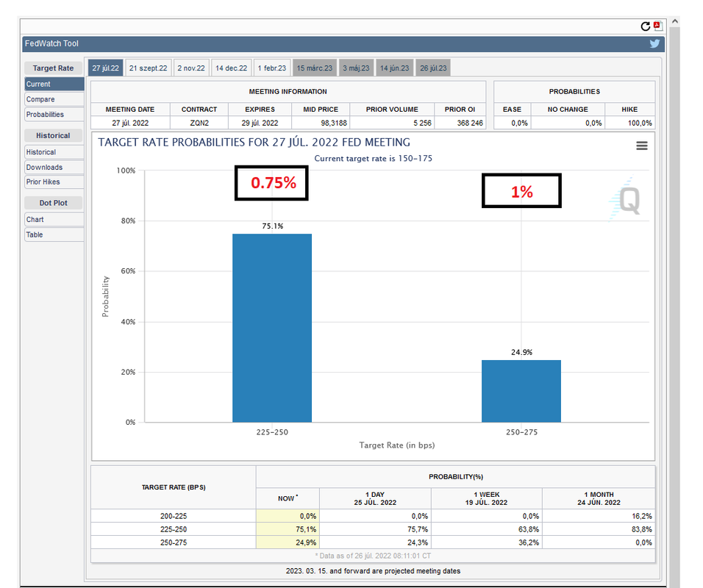The image size is (703, 588).
Task: Click the chart title for 27 JÚL. 2022
Action: [x=254, y=143]
